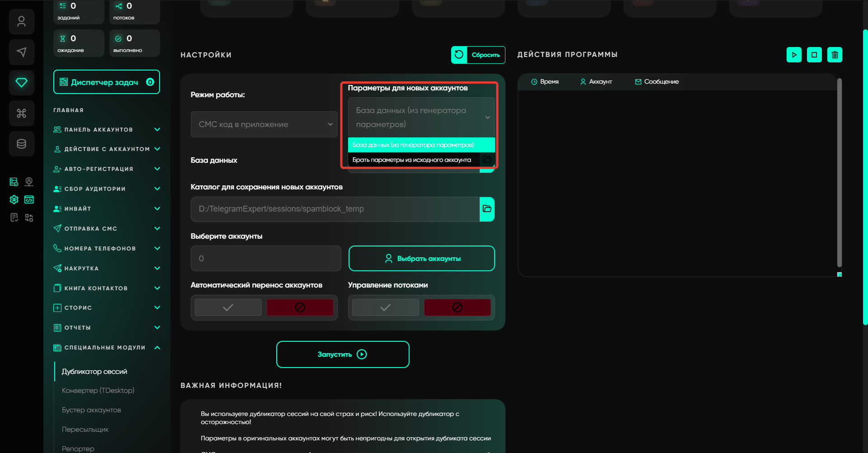Click the save catalog path input field
868x453 pixels.
tap(335, 209)
